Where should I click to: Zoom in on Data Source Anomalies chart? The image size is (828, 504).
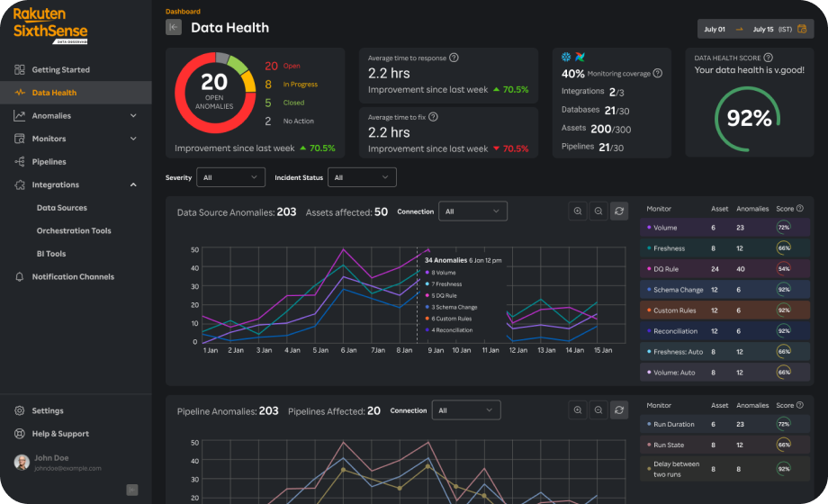[578, 211]
